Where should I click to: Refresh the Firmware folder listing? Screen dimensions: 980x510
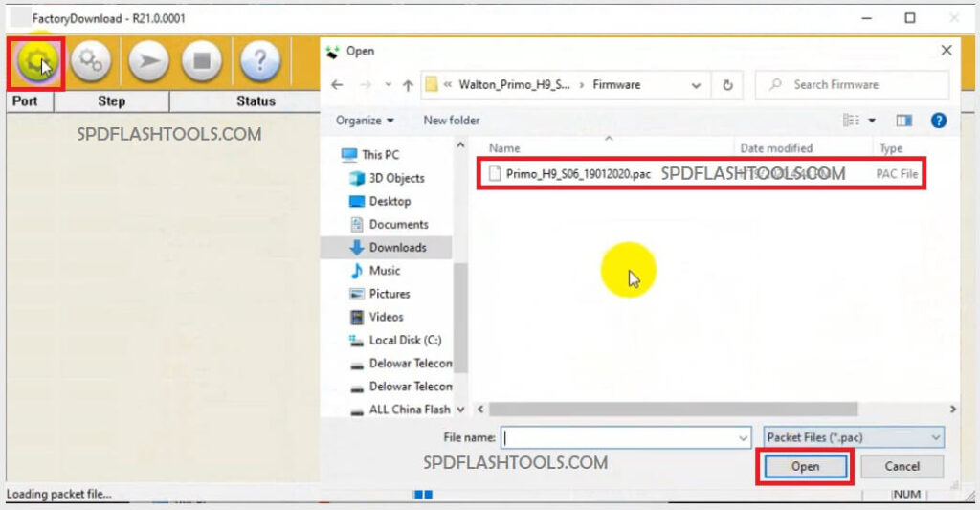click(727, 85)
